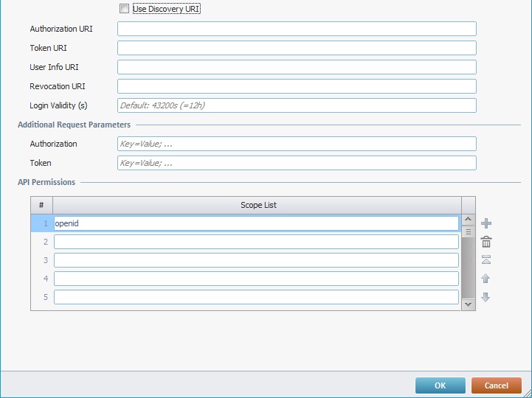
Task: Move the selected scope to top
Action: pos(486,259)
